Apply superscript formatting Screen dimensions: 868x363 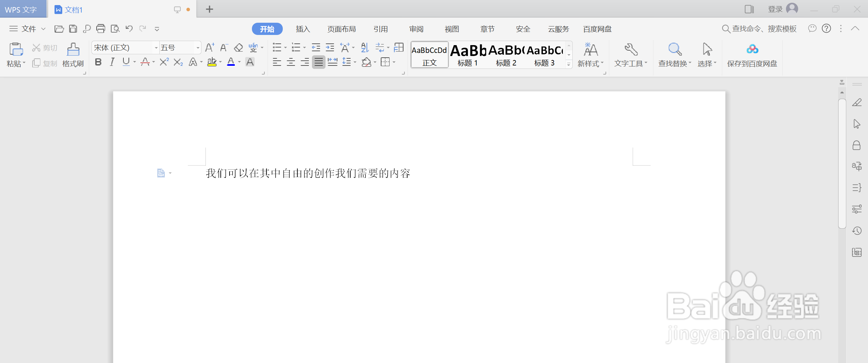coord(164,62)
